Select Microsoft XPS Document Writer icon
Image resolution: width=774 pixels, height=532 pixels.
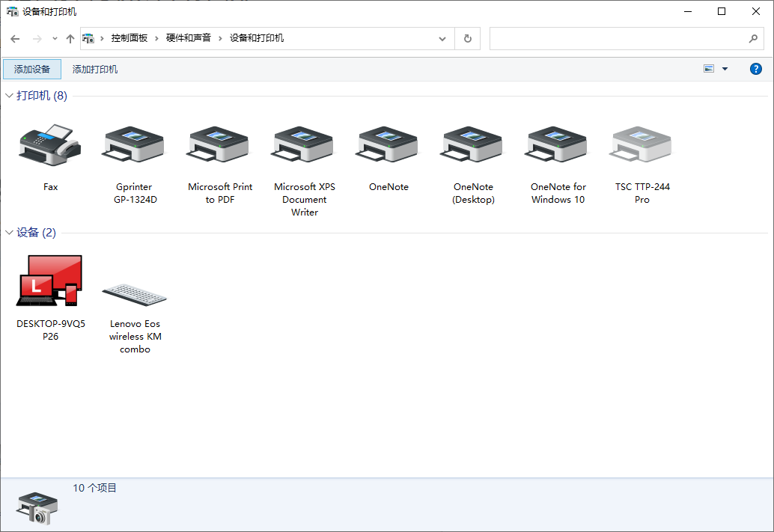click(305, 144)
